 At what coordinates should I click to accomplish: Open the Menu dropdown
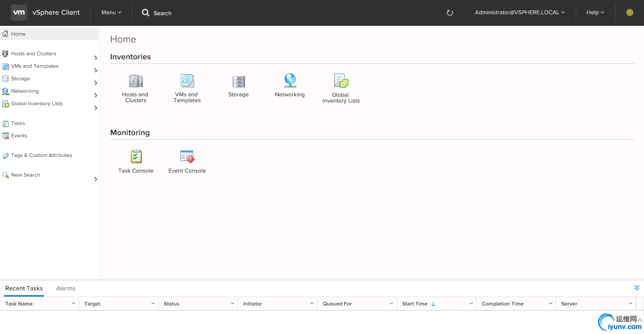click(x=111, y=12)
